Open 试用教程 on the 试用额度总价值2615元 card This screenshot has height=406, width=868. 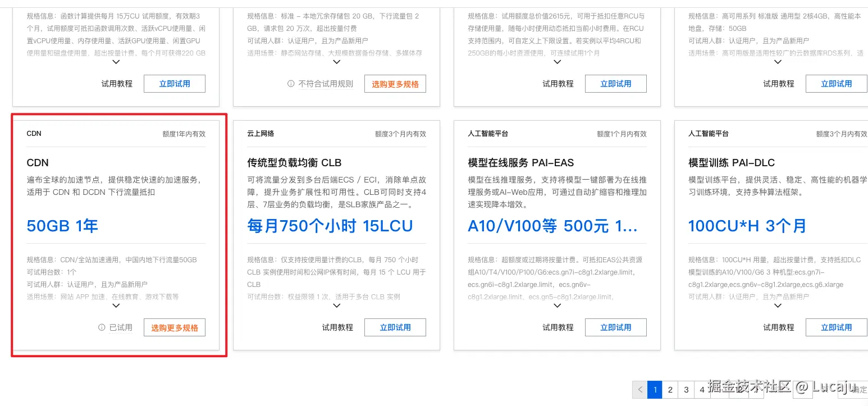pos(558,84)
